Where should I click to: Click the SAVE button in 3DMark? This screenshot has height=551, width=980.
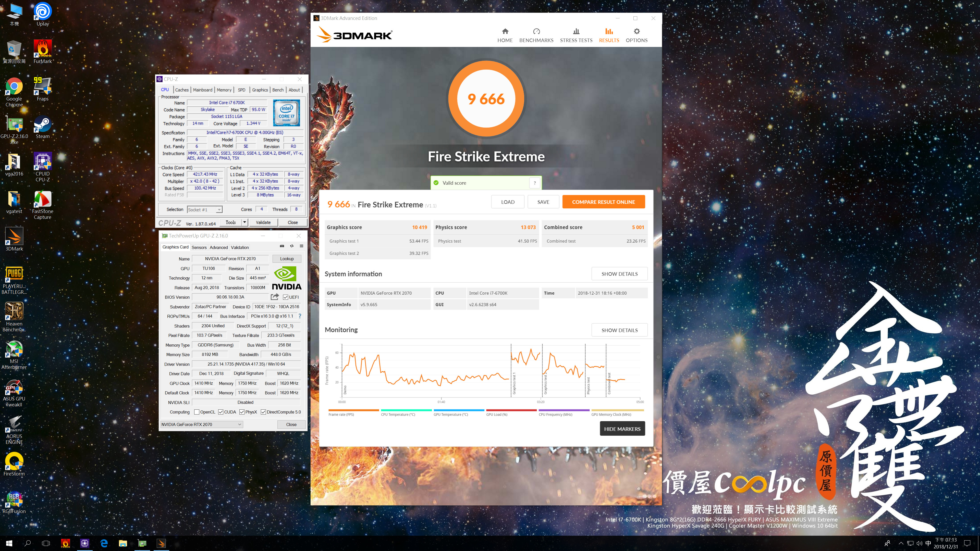tap(543, 202)
